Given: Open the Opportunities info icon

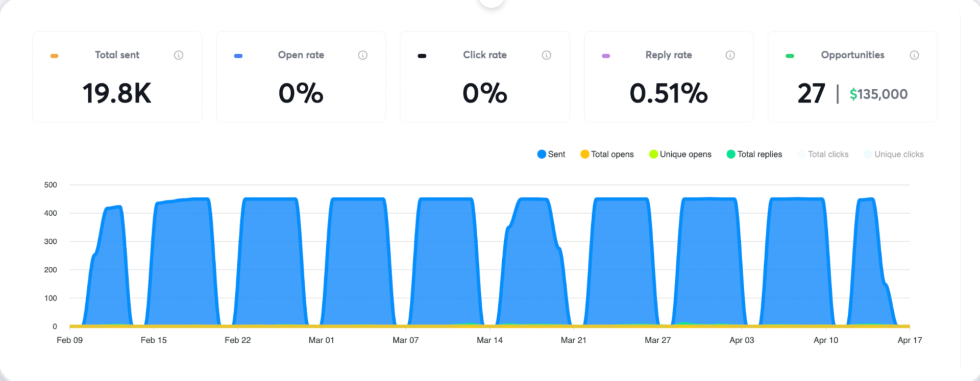Looking at the screenshot, I should [x=915, y=55].
